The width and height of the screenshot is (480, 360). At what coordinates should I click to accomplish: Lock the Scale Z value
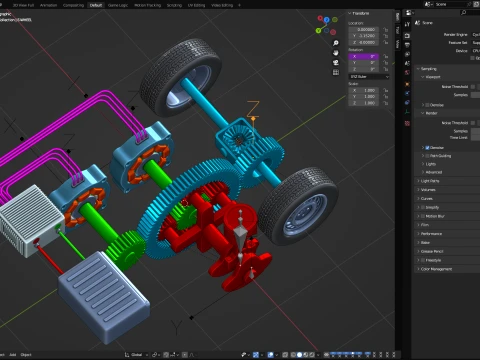coord(386,103)
